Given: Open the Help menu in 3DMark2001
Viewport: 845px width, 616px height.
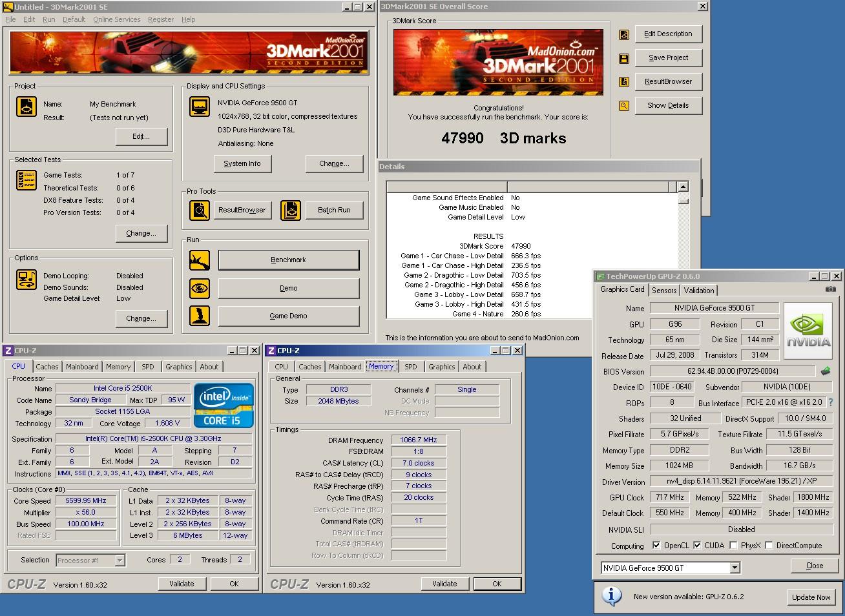Looking at the screenshot, I should pyautogui.click(x=188, y=19).
